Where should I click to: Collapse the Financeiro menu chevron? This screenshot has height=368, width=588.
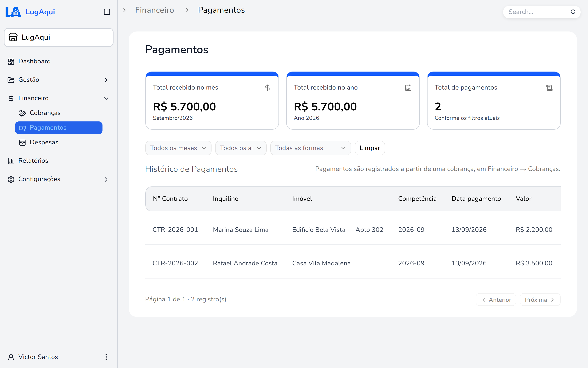pos(106,98)
